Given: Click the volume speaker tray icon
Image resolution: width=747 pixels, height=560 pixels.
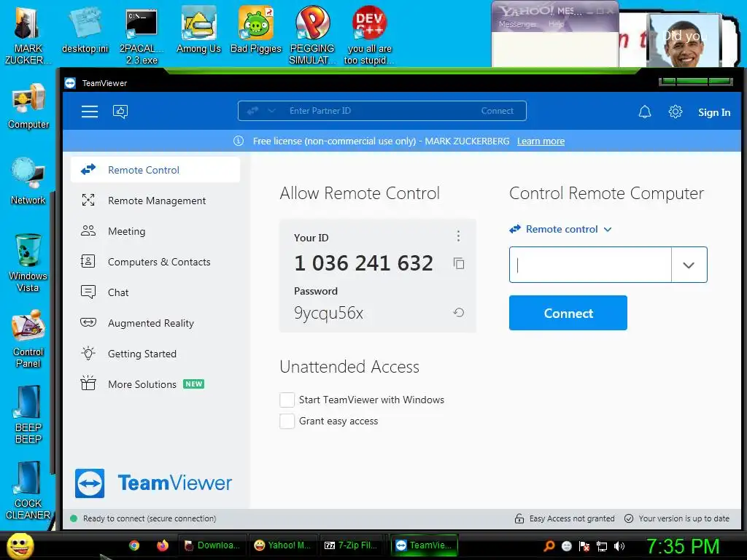Looking at the screenshot, I should point(619,546).
